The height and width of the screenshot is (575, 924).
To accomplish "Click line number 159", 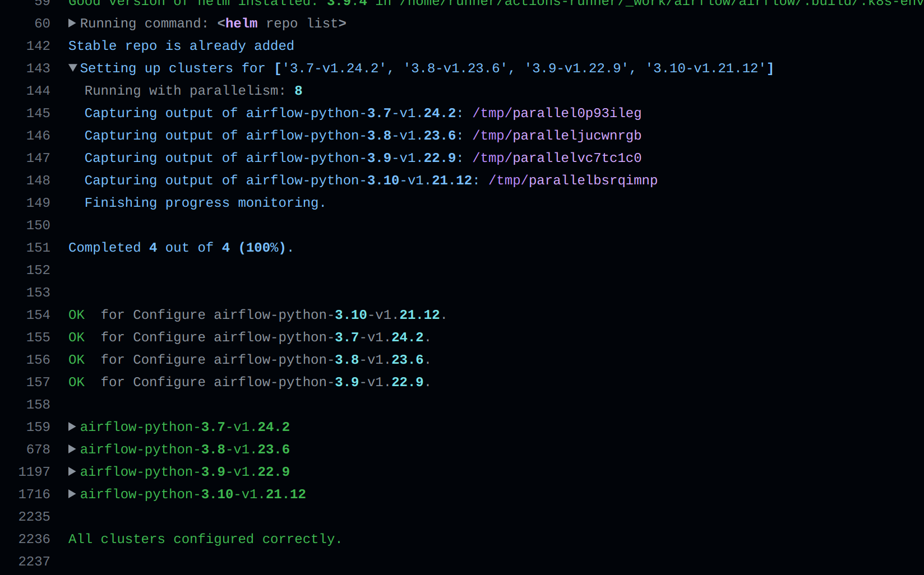I will pos(38,427).
